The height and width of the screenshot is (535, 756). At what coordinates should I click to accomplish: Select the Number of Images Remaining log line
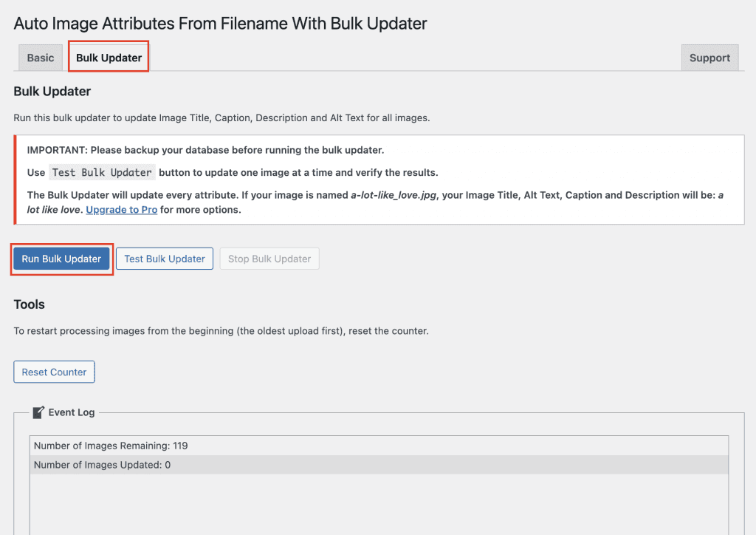111,446
